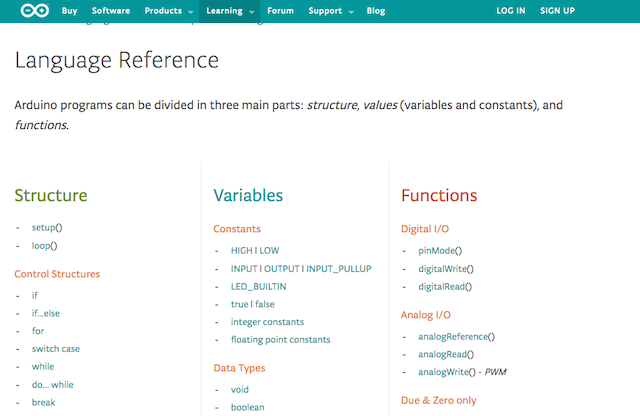Open the digitalWrite() function link
The image size is (640, 416).
click(x=446, y=269)
